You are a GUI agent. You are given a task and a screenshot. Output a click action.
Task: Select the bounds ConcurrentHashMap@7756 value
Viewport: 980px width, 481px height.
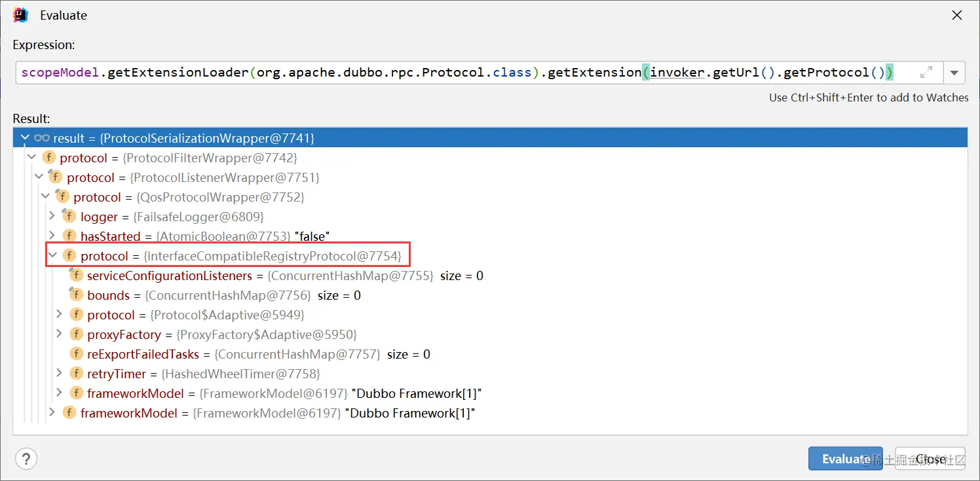click(x=228, y=295)
